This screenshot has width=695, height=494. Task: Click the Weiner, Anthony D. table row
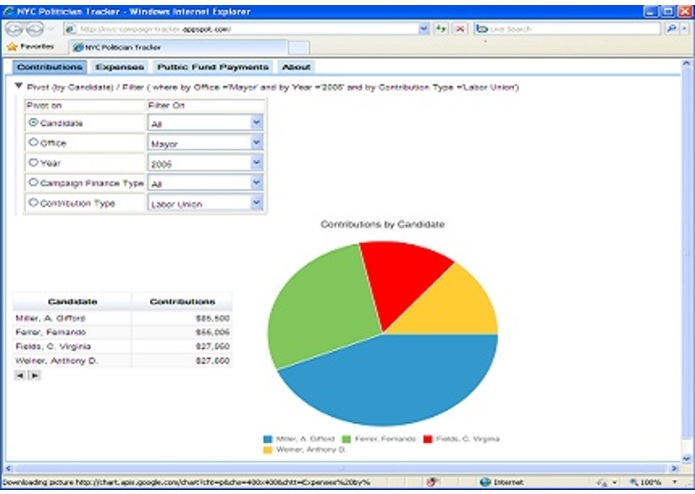pyautogui.click(x=122, y=361)
